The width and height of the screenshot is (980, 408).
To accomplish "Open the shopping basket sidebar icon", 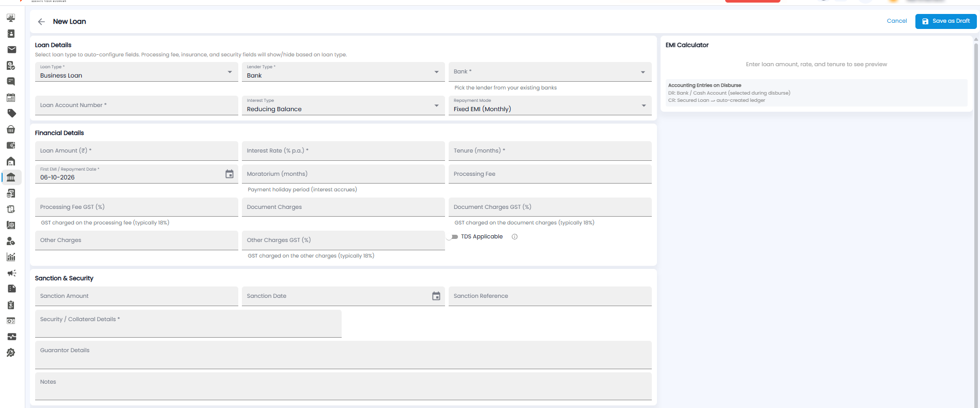I will coord(11,129).
